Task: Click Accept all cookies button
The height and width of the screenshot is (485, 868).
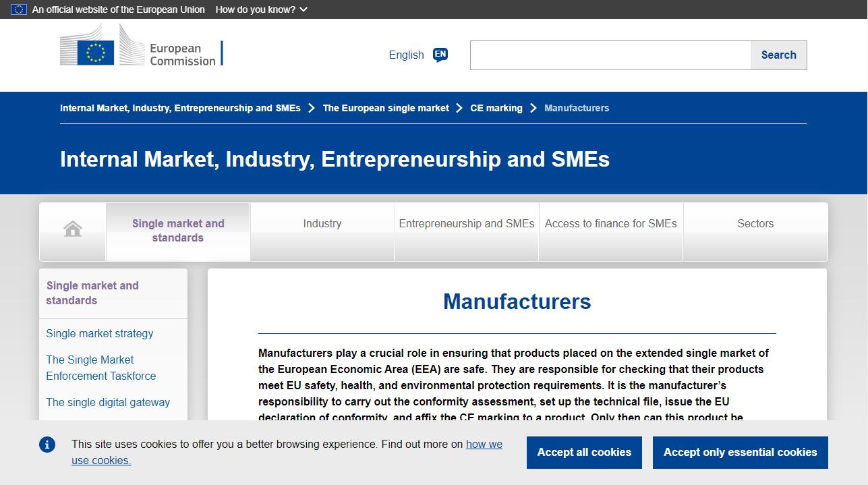Action: click(584, 452)
